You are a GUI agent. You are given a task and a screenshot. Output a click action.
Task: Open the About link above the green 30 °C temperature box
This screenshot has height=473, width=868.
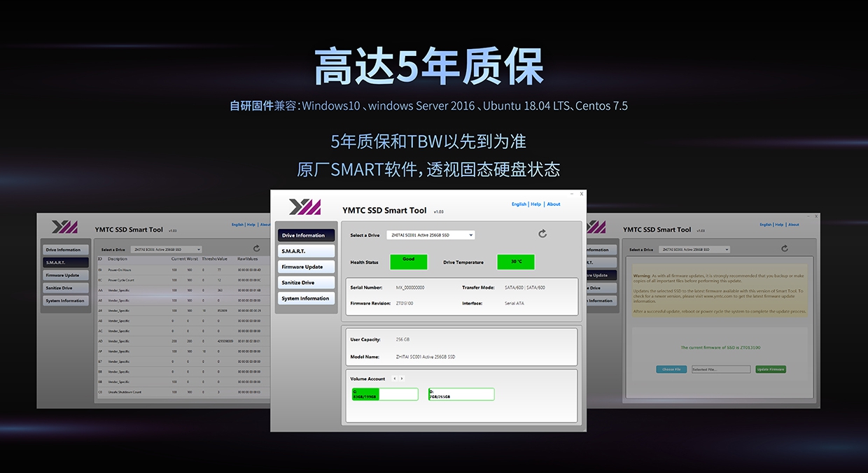pyautogui.click(x=554, y=204)
